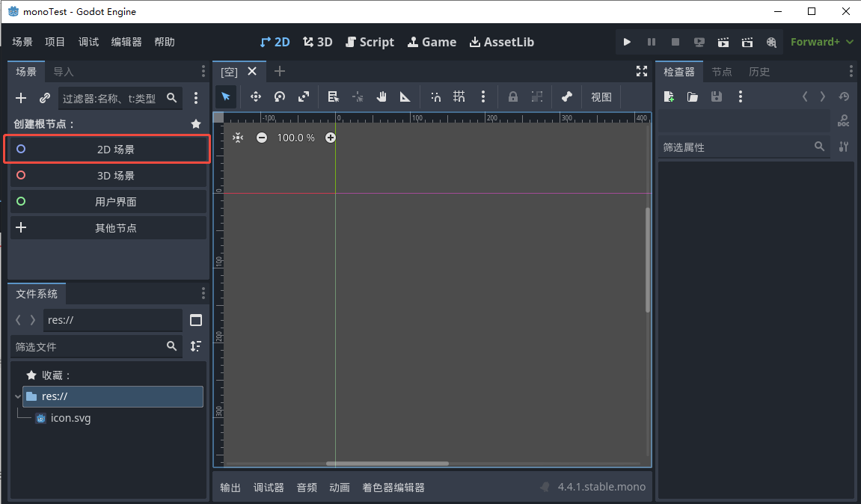Add a new scene tab
Image resolution: width=861 pixels, height=504 pixels.
280,71
